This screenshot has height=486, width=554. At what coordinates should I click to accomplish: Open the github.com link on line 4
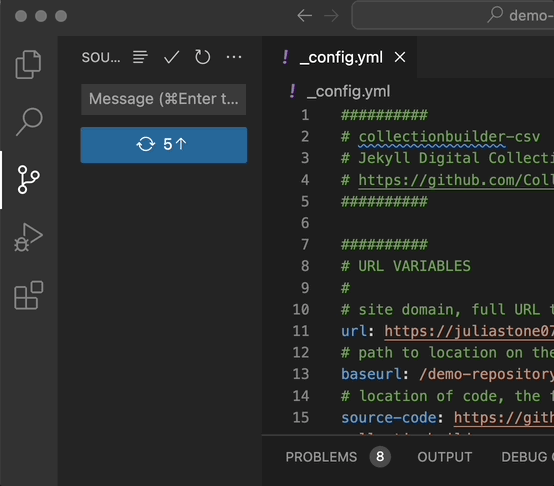tap(456, 180)
